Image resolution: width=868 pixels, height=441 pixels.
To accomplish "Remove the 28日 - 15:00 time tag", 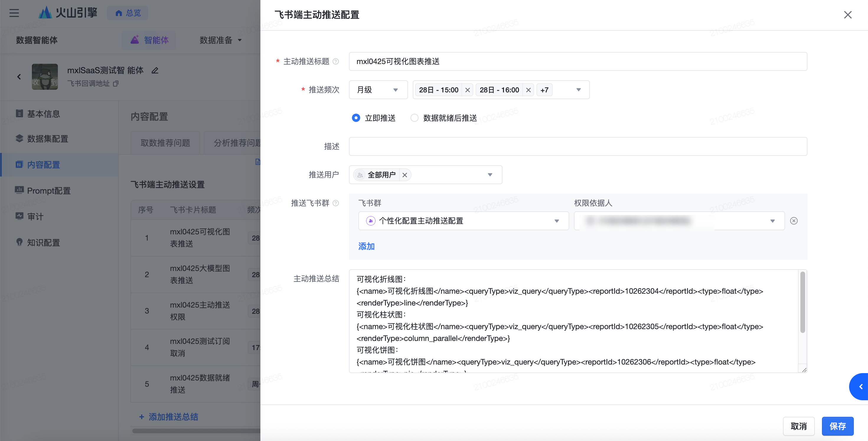I will pos(467,90).
